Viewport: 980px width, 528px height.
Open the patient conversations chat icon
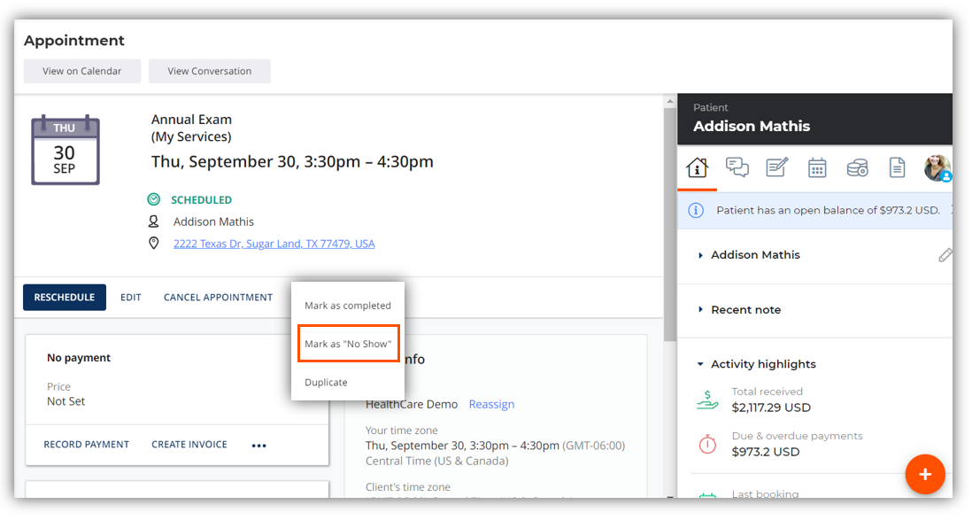(x=737, y=167)
